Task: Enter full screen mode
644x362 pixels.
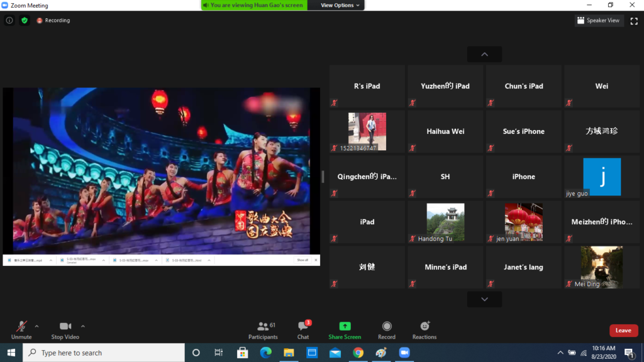Action: pyautogui.click(x=634, y=21)
